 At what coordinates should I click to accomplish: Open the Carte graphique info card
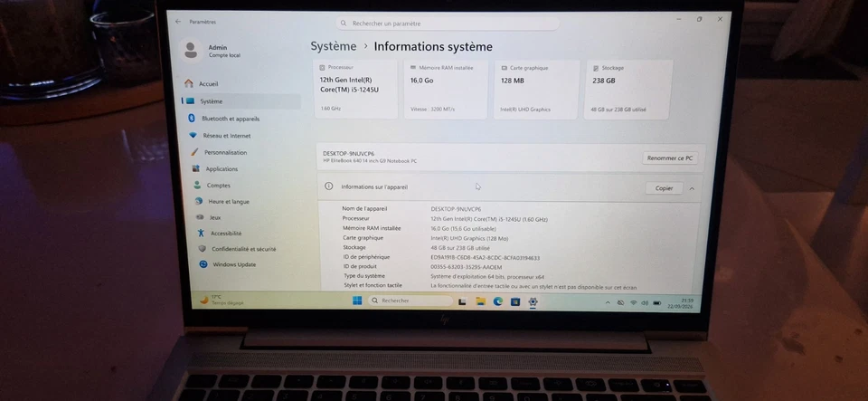tap(537, 90)
